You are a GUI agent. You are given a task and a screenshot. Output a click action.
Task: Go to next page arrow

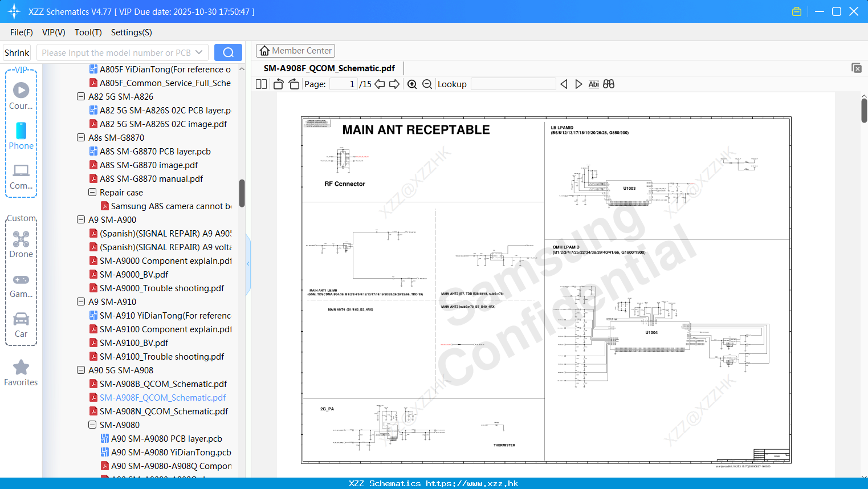(394, 84)
